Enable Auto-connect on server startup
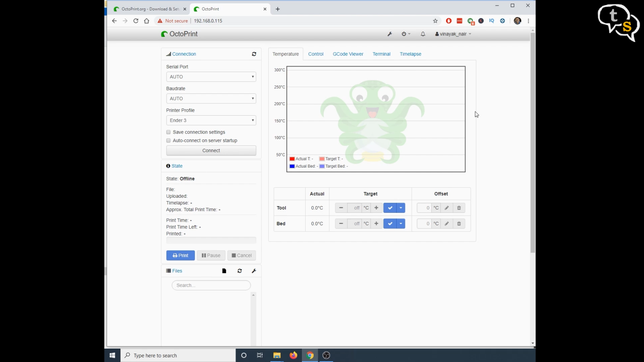 tap(168, 140)
